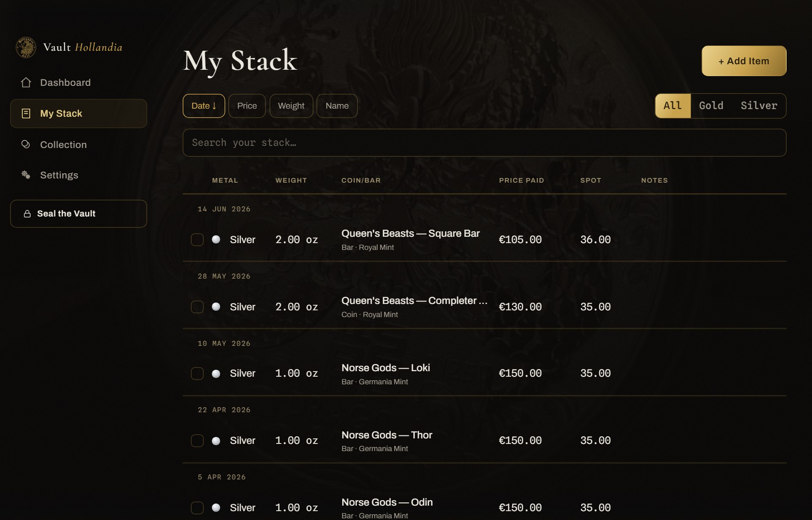Click silver dot on Loki row
Viewport: 812px width, 520px height.
[x=216, y=374]
